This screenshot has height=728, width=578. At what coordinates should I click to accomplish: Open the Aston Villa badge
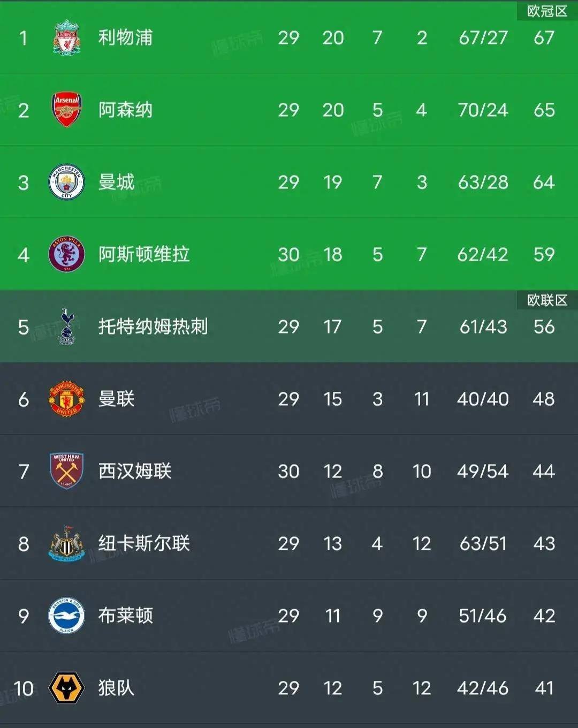pyautogui.click(x=66, y=254)
